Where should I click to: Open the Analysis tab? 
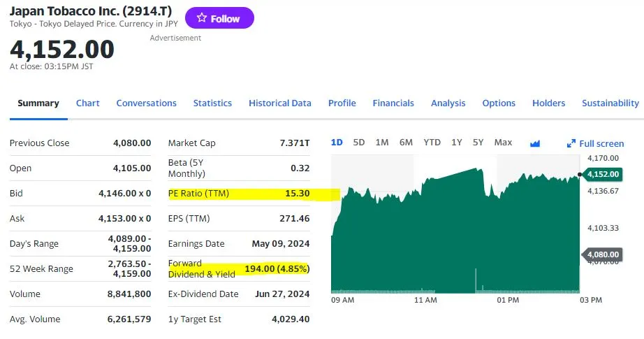tap(448, 103)
